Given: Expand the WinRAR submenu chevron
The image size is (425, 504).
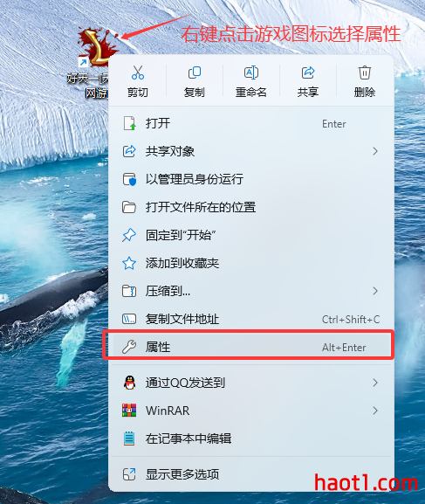Looking at the screenshot, I should 375,411.
